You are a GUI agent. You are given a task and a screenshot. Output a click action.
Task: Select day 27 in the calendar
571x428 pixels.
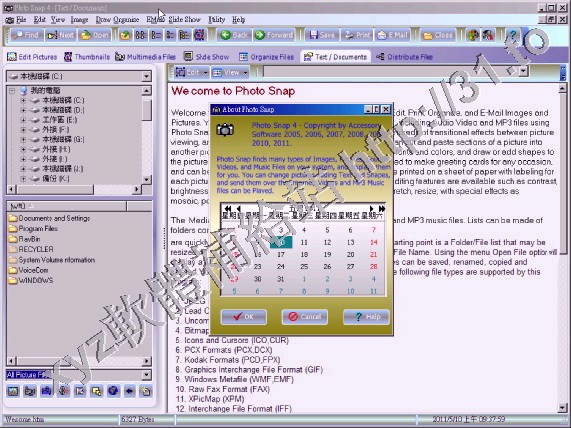click(x=350, y=267)
